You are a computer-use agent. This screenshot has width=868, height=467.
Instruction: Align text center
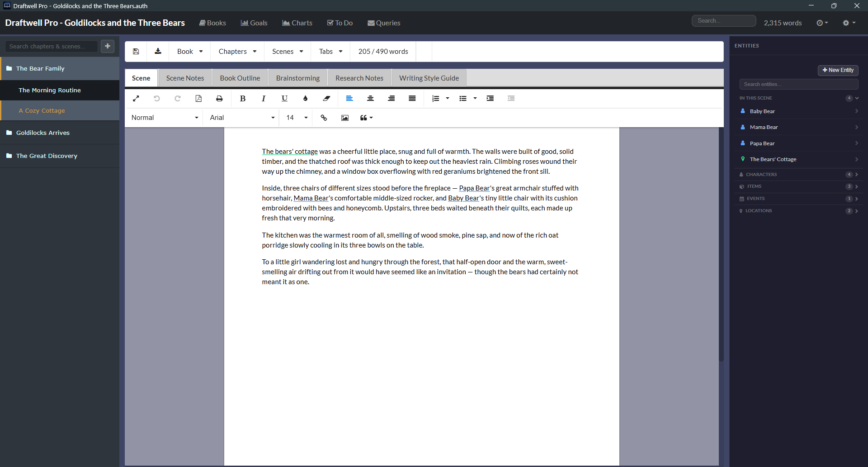370,98
